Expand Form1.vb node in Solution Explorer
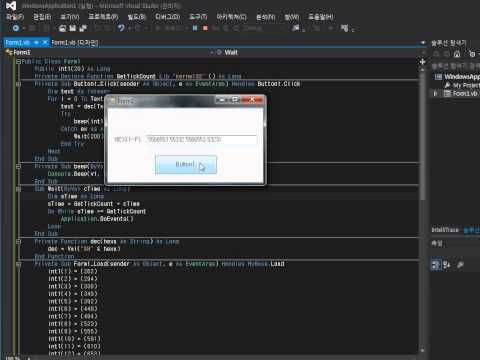The height and width of the screenshot is (360, 480). click(x=435, y=94)
